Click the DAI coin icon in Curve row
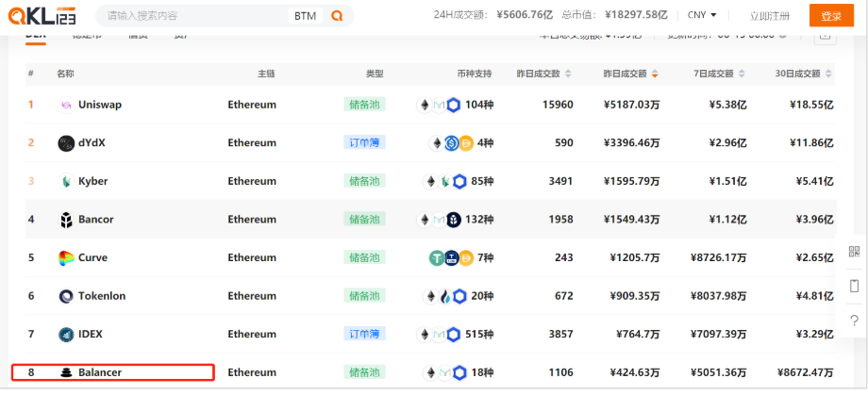This screenshot has height=395, width=868. coord(466,257)
